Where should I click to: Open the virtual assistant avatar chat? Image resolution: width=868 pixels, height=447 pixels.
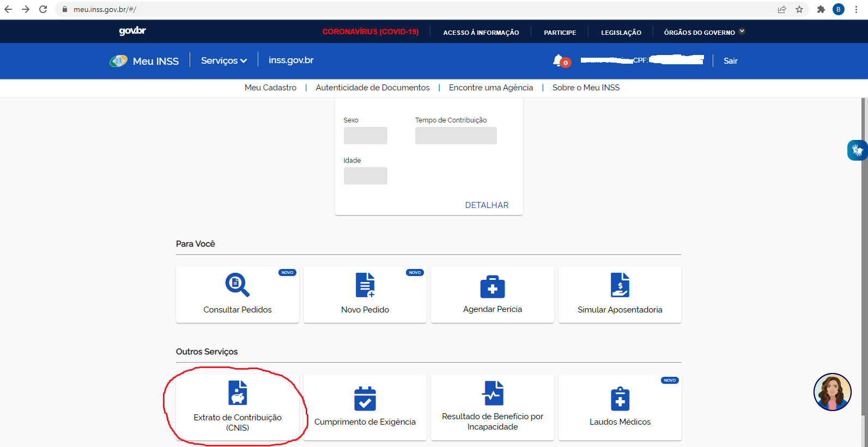coord(832,392)
